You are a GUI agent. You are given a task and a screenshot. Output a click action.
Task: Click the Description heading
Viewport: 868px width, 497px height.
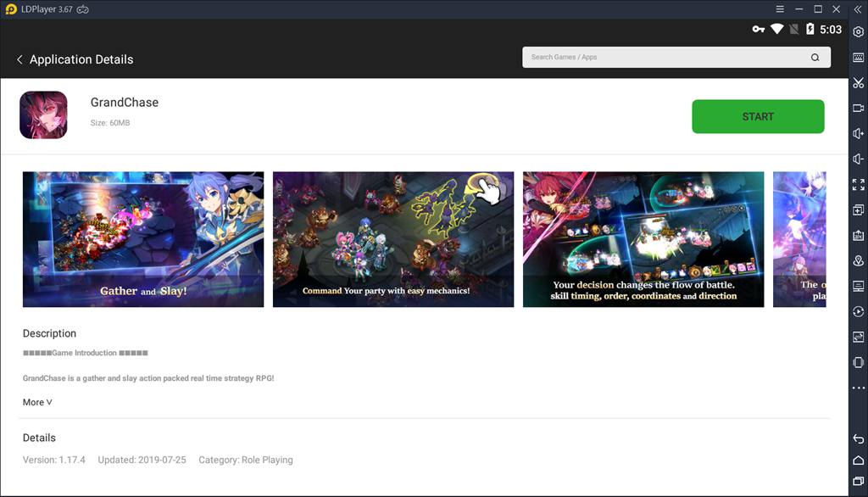pyautogui.click(x=49, y=333)
